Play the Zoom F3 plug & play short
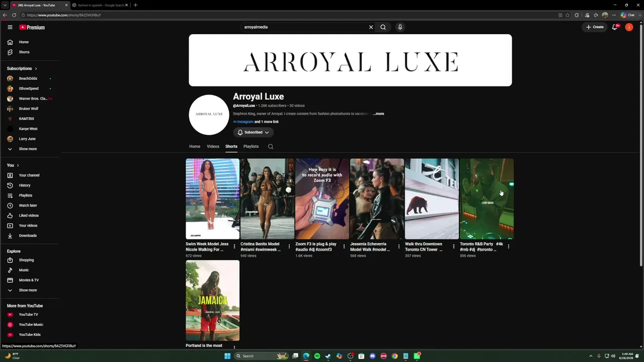 [x=322, y=199]
